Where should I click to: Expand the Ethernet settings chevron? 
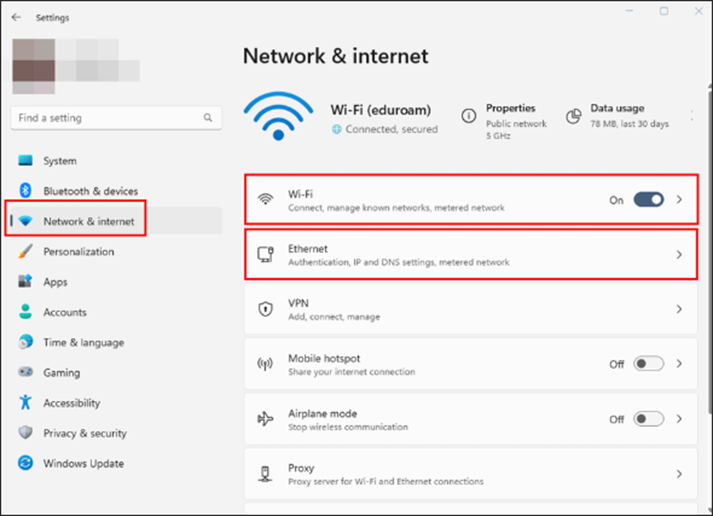point(679,255)
